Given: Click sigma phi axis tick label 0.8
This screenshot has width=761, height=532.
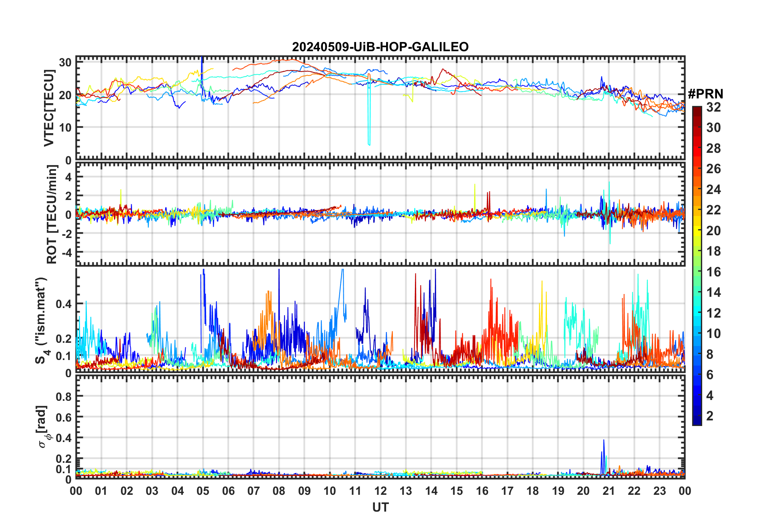Looking at the screenshot, I should (x=64, y=397).
